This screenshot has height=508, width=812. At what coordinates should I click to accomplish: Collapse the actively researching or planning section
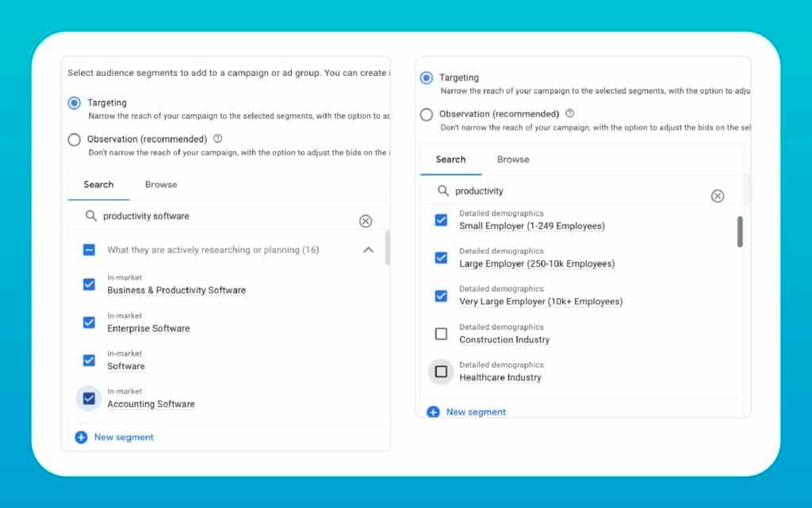coord(368,250)
